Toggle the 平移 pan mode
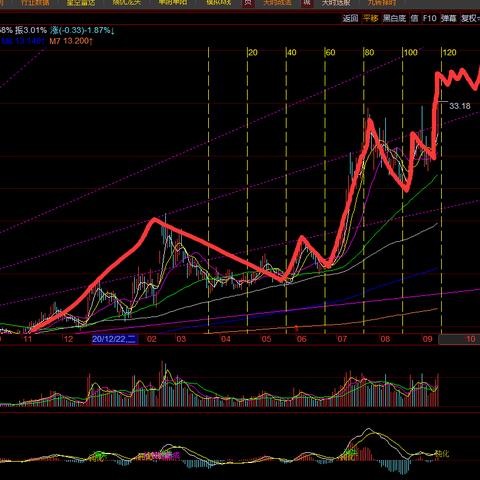 coord(370,18)
